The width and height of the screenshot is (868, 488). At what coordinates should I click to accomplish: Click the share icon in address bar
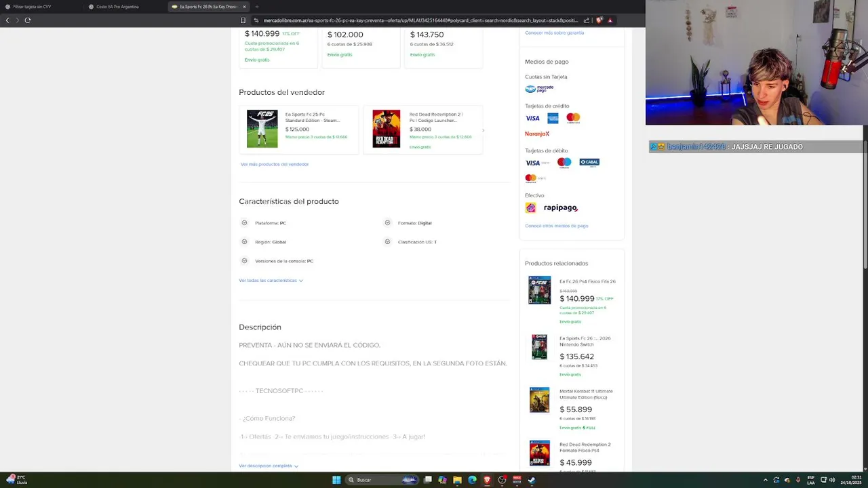tap(587, 20)
